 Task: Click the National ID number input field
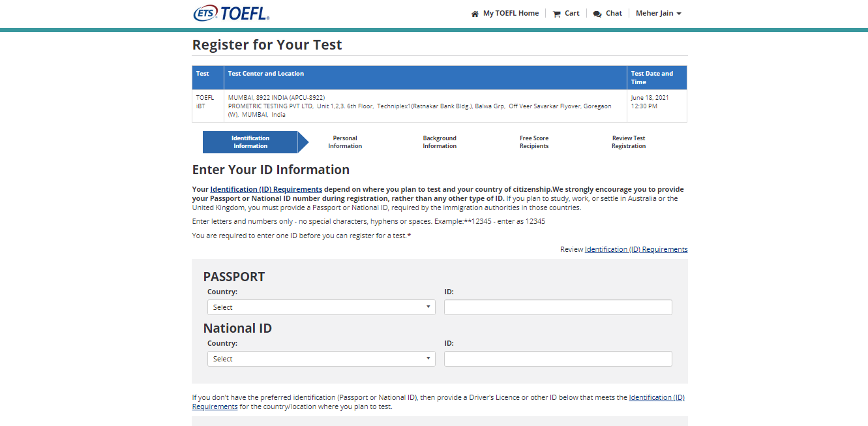point(558,359)
